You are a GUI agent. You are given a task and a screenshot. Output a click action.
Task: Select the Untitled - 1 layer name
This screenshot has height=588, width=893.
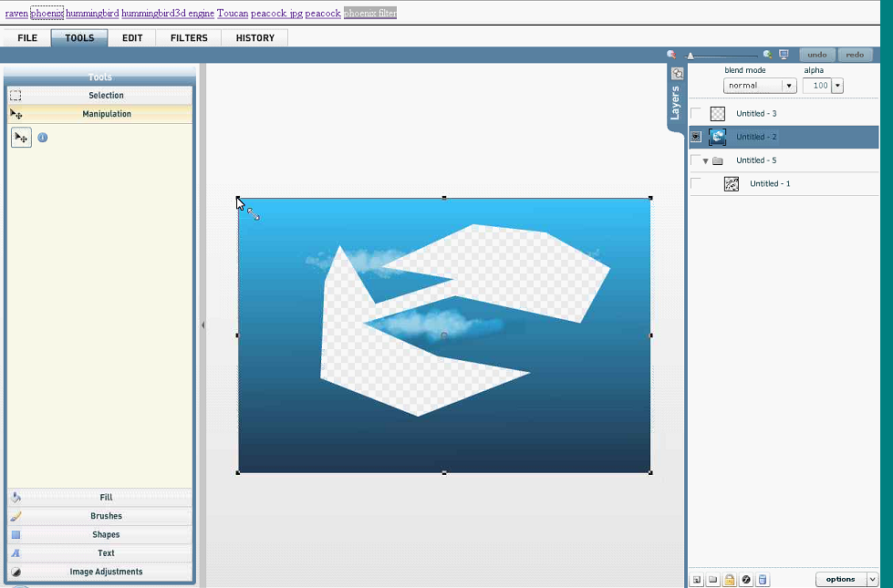770,183
